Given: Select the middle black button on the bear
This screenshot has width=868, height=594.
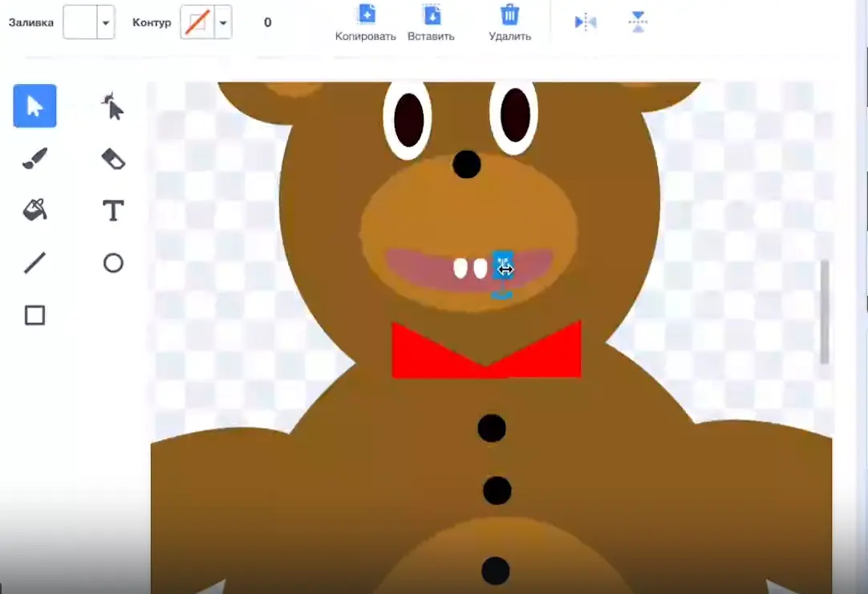Looking at the screenshot, I should pos(497,491).
